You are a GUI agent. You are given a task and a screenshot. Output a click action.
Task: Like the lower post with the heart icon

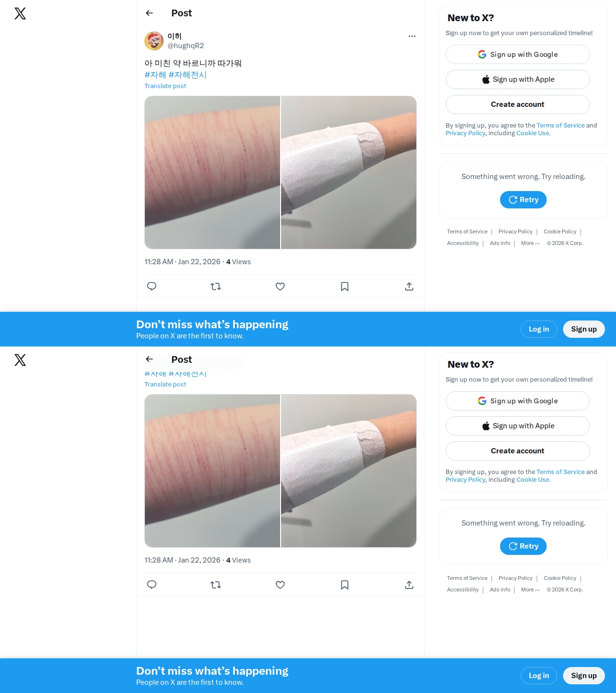click(x=280, y=585)
